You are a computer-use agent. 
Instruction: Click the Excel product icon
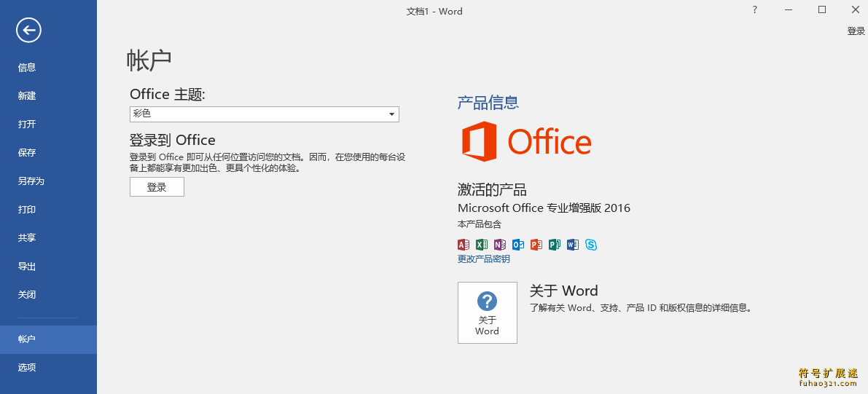coord(482,245)
